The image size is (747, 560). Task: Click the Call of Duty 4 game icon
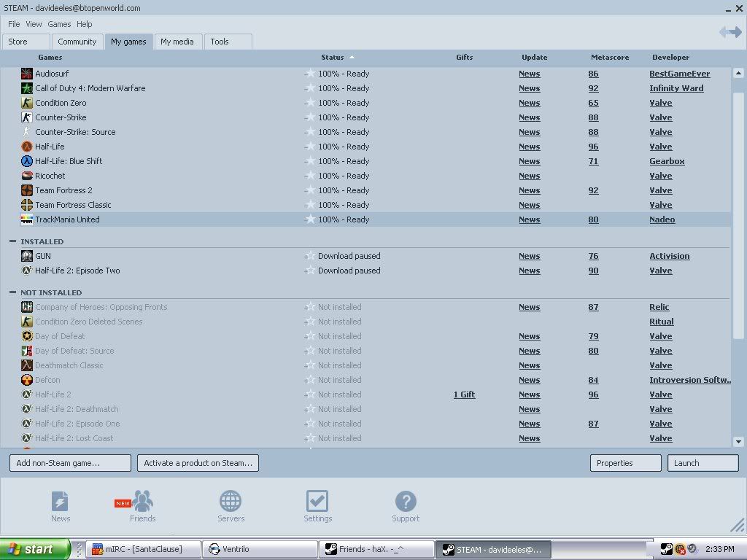pos(27,88)
